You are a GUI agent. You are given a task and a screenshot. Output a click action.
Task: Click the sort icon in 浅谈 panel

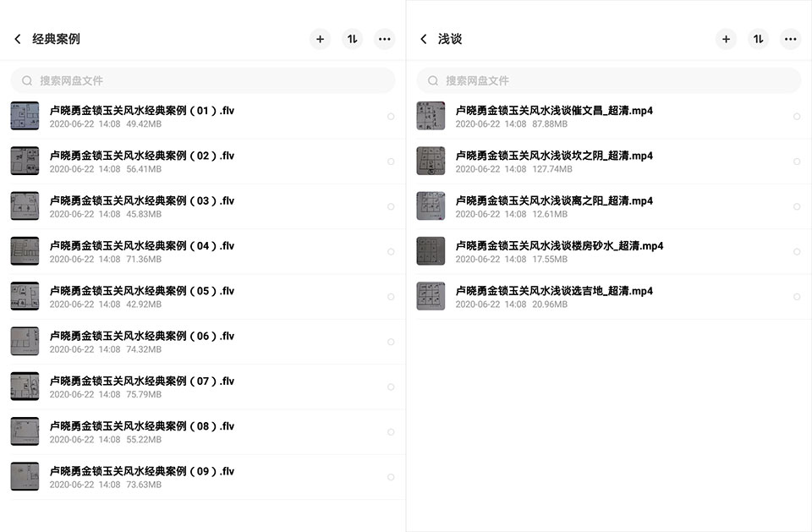758,39
